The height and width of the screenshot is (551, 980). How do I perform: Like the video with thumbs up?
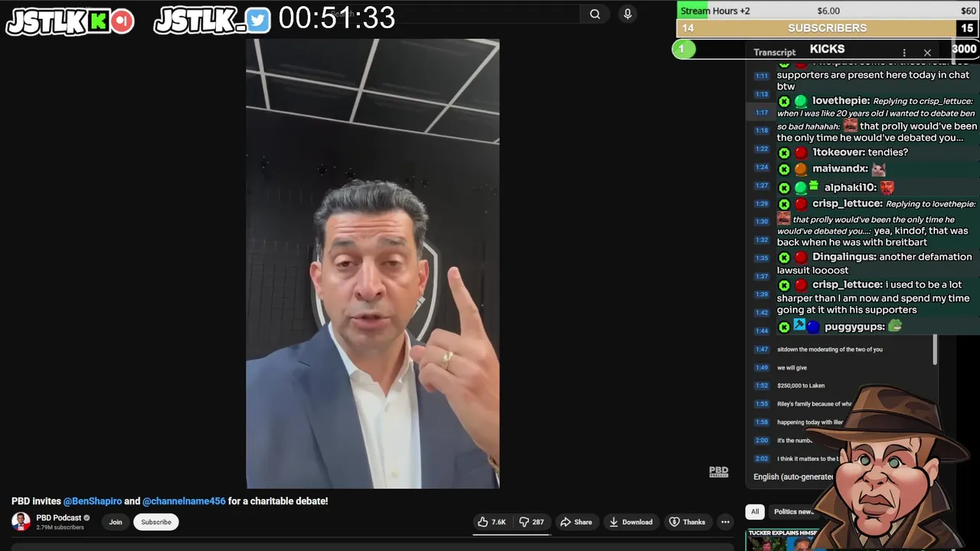pos(492,522)
